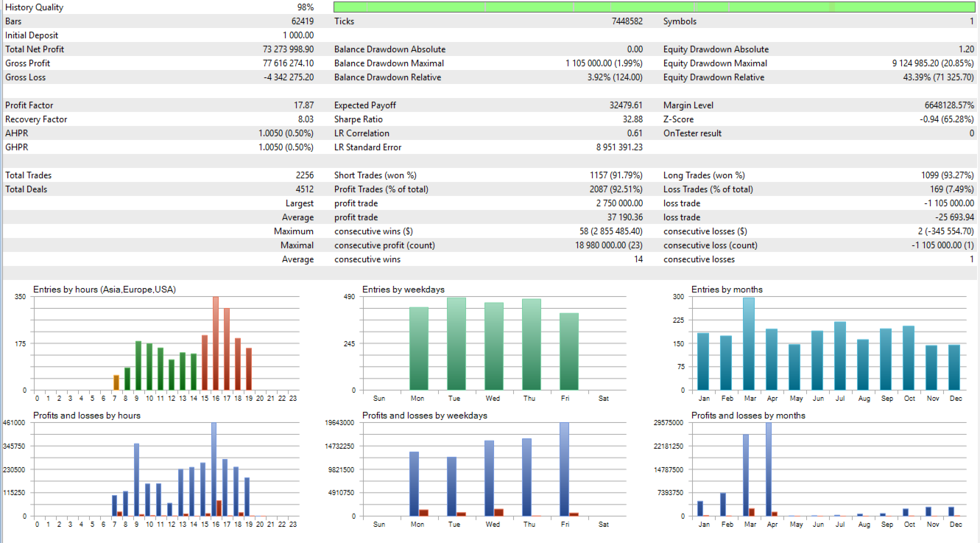This screenshot has height=543, width=980.
Task: Select the hour-9 bar in Profits and losses by hours
Action: 136,480
